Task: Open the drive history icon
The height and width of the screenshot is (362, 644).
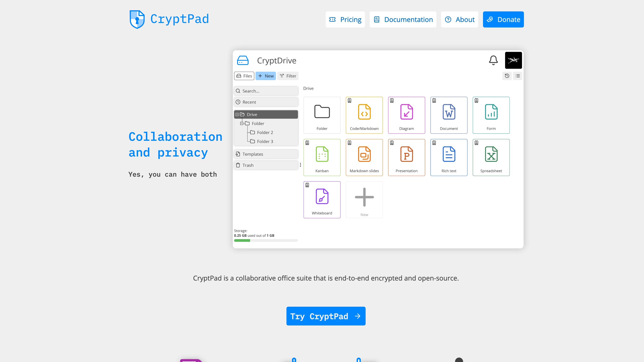Action: 507,76
